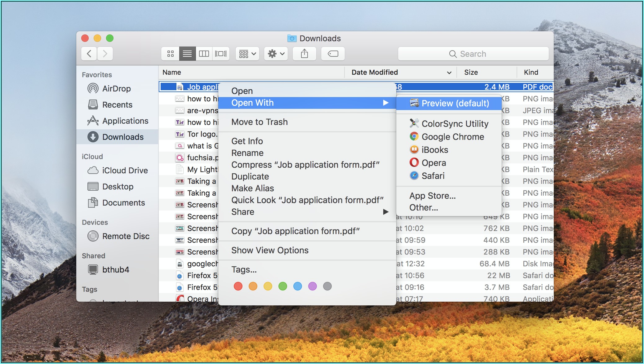Switch Finder to icon view
The image size is (644, 364).
click(x=170, y=54)
